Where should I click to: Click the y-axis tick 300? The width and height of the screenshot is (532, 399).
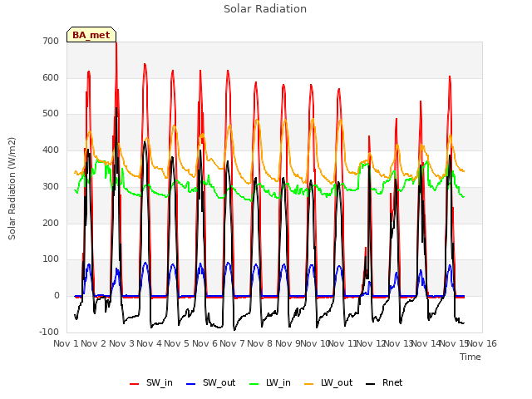coord(51,186)
